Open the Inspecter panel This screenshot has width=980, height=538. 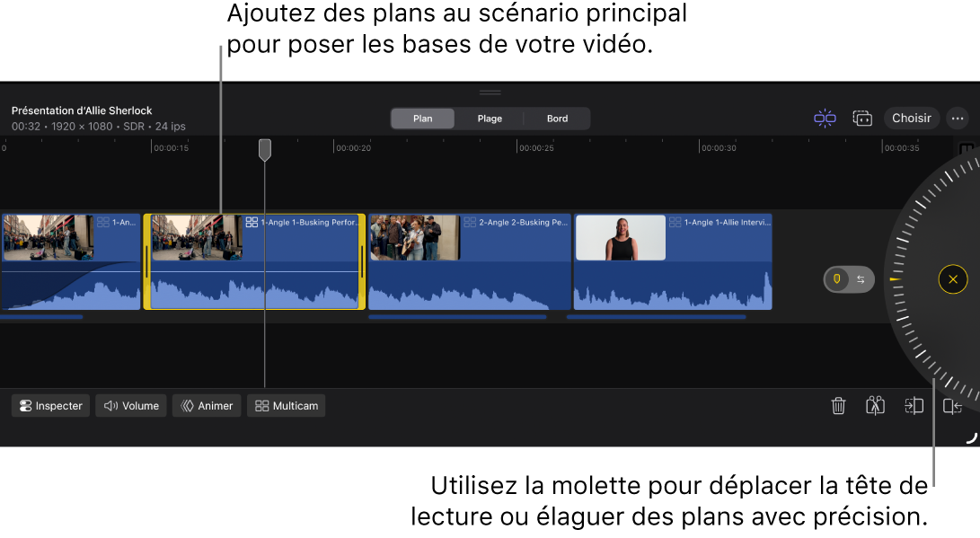pos(51,406)
